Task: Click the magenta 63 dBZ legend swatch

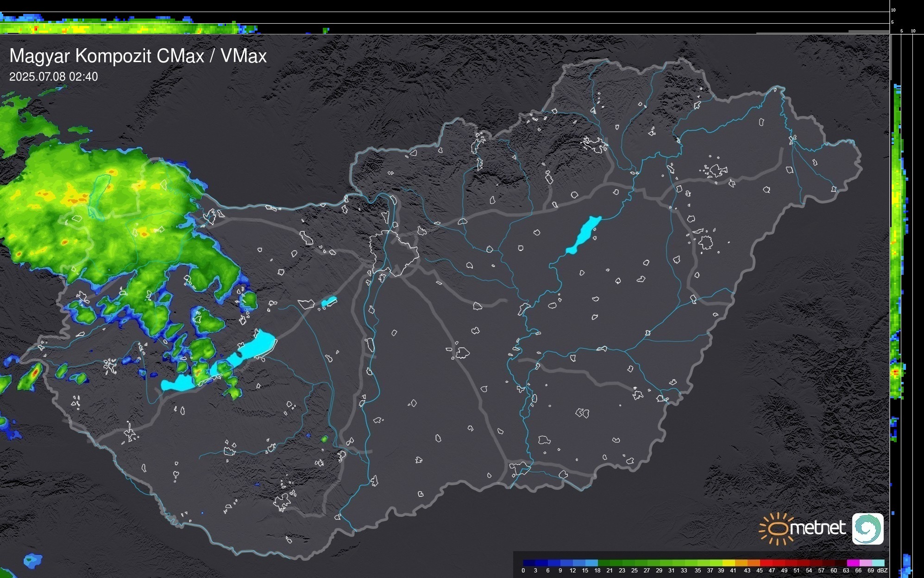Action: 853,563
